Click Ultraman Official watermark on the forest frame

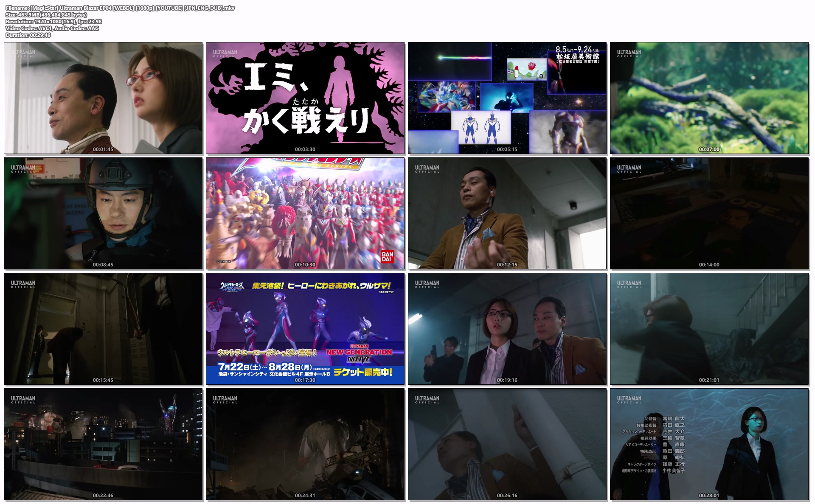coord(629,53)
